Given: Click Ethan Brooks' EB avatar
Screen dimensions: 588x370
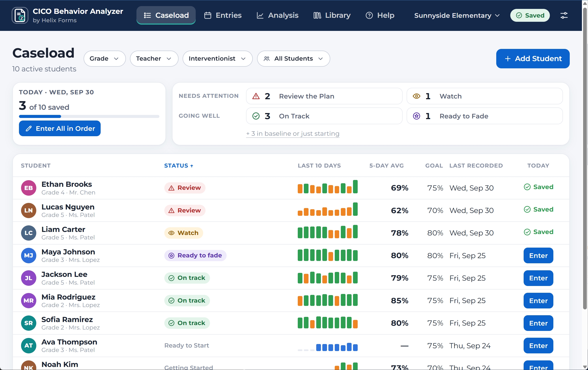Looking at the screenshot, I should (x=29, y=188).
